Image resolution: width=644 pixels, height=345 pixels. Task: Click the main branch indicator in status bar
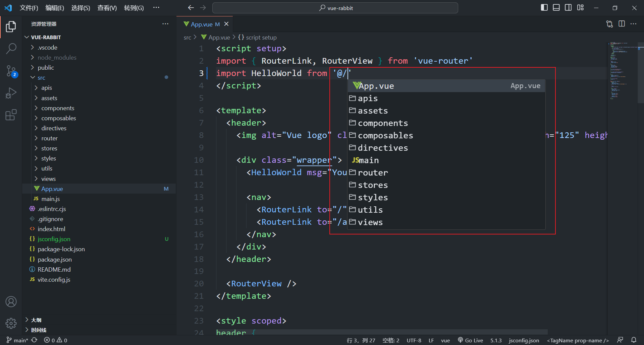[x=17, y=340]
